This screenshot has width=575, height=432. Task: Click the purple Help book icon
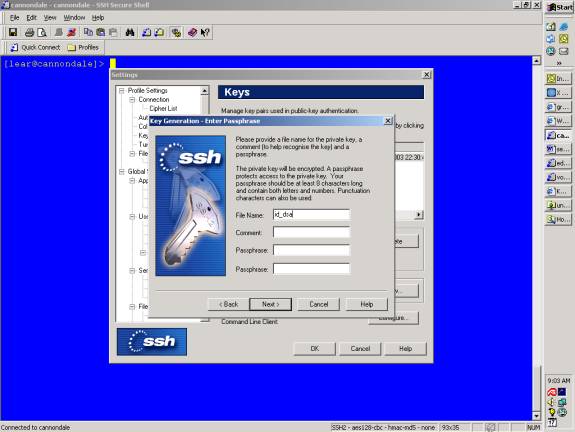[x=192, y=32]
